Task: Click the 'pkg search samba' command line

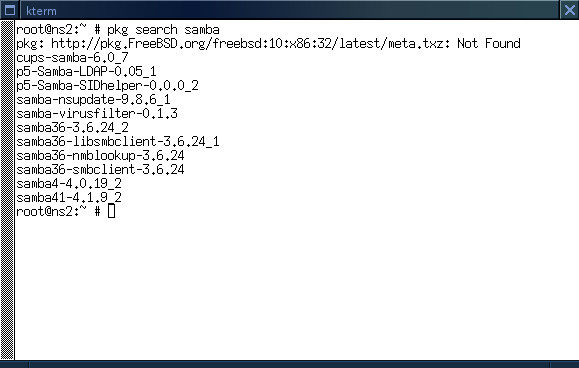Action: coord(118,30)
